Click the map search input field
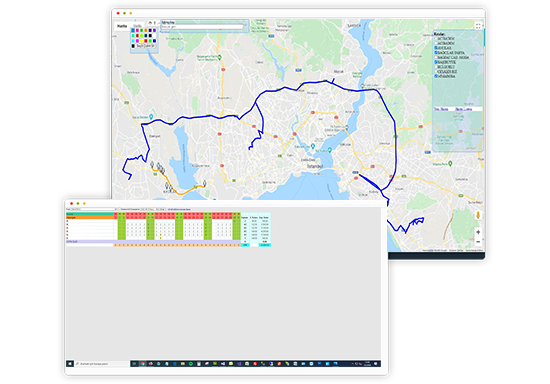The width and height of the screenshot is (550, 384). point(202,27)
